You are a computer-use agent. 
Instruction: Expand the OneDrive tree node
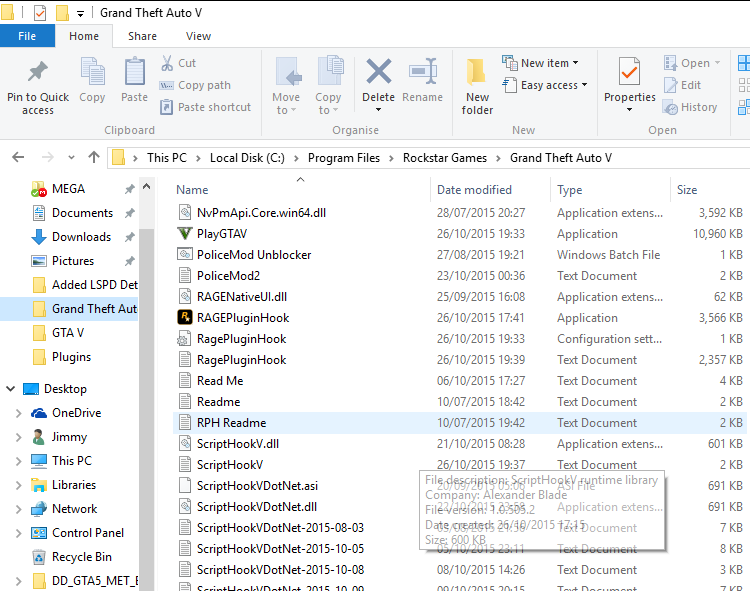pyautogui.click(x=18, y=413)
